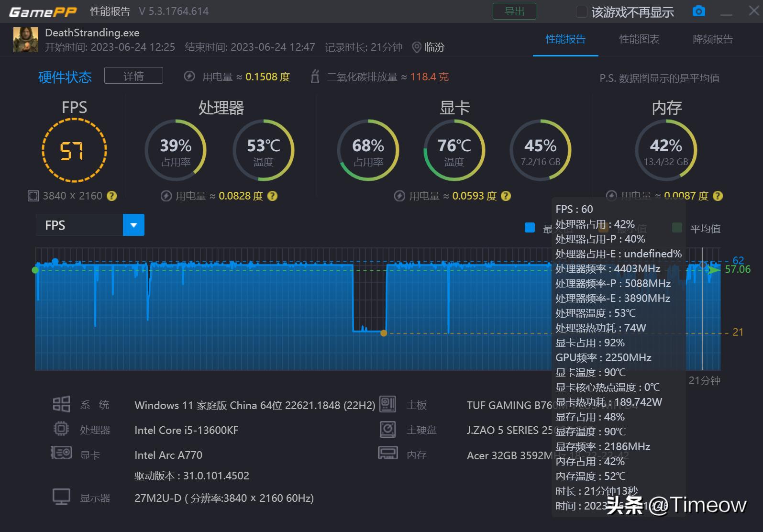
Task: Open help icon after memory 0.0087 度
Action: [x=718, y=196]
